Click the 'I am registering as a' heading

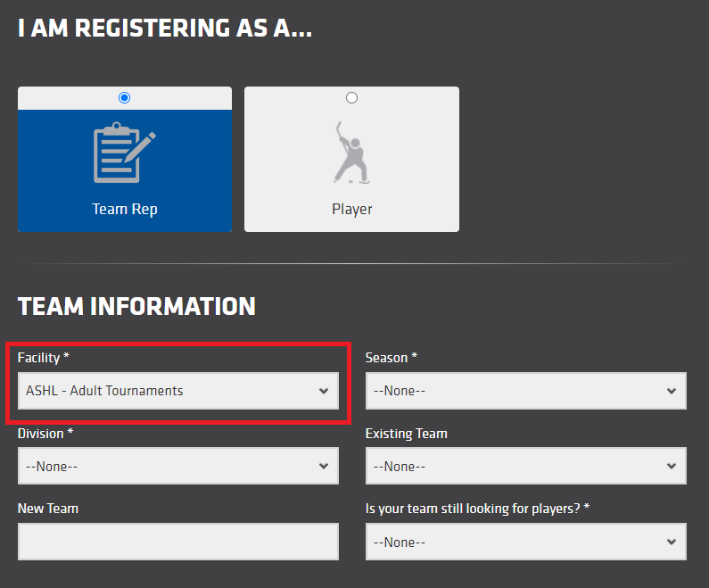(x=165, y=28)
